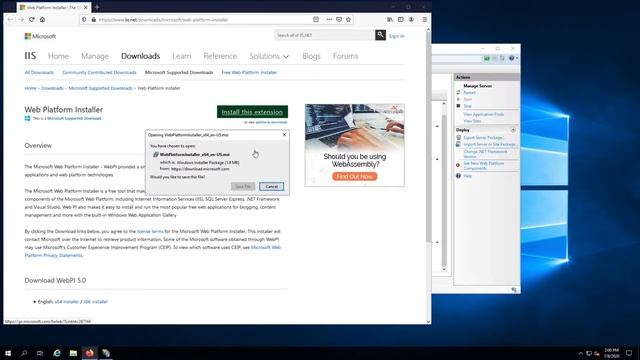Open the Reference nav item
The image size is (640, 360).
pos(220,56)
